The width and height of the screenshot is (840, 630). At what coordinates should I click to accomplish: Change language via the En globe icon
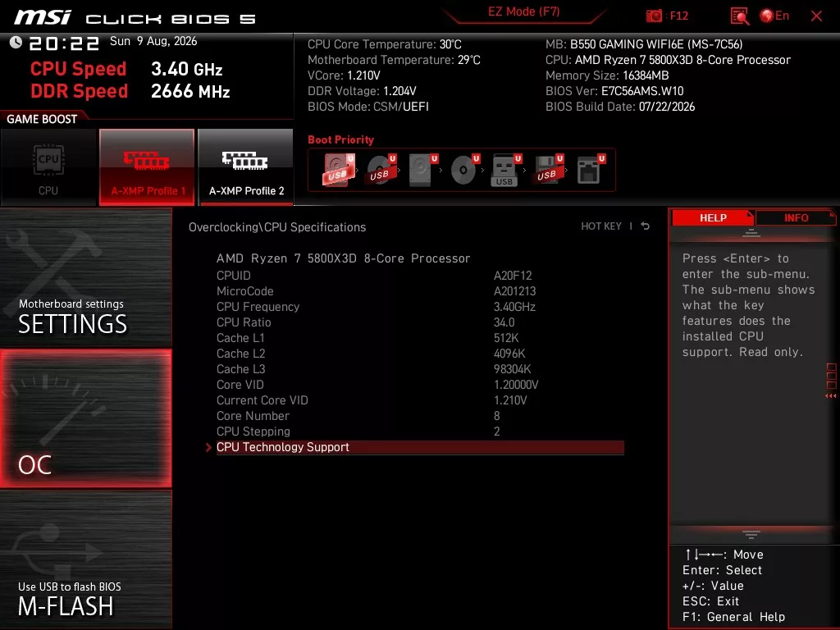point(774,16)
